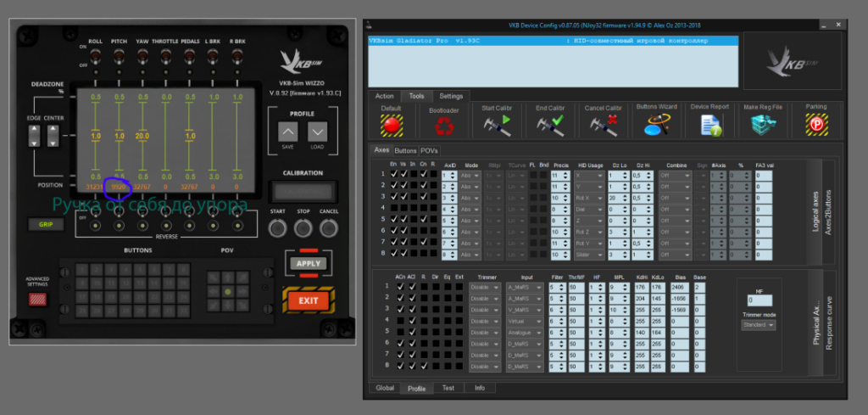This screenshot has width=868, height=415.
Task: Click the MF input field
Action: (759, 300)
